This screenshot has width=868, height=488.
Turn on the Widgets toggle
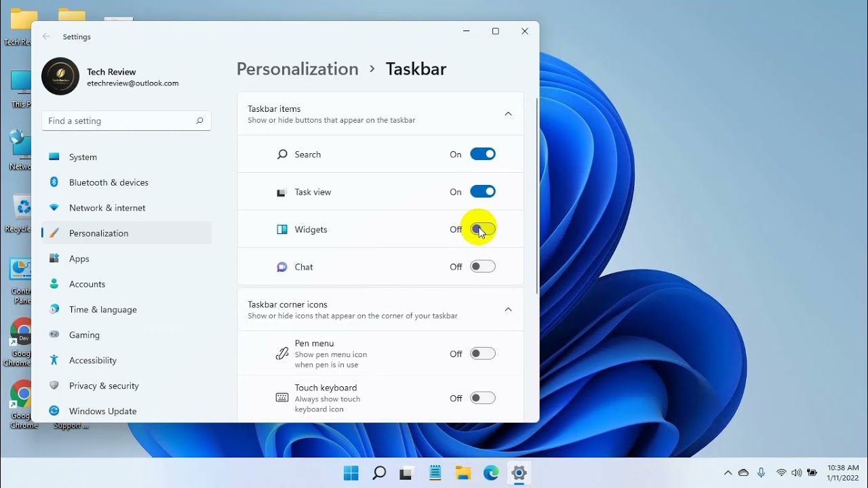[483, 229]
